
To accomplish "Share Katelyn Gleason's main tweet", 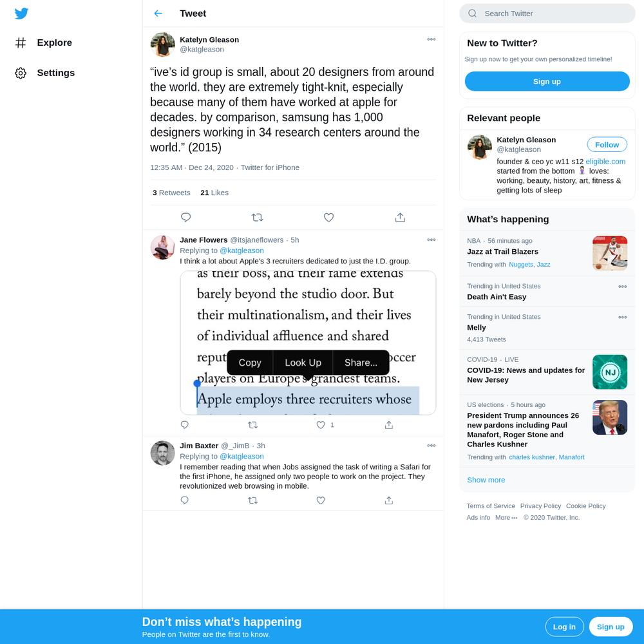I will [400, 217].
